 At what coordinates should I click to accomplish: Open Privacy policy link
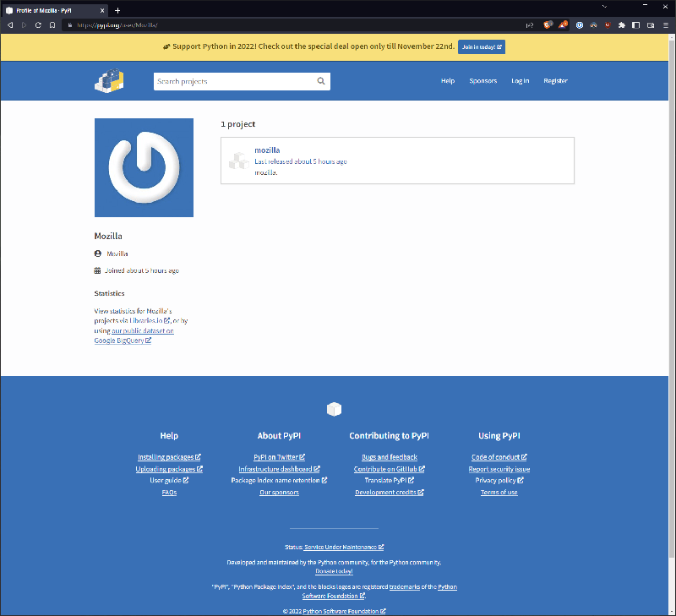pos(499,480)
